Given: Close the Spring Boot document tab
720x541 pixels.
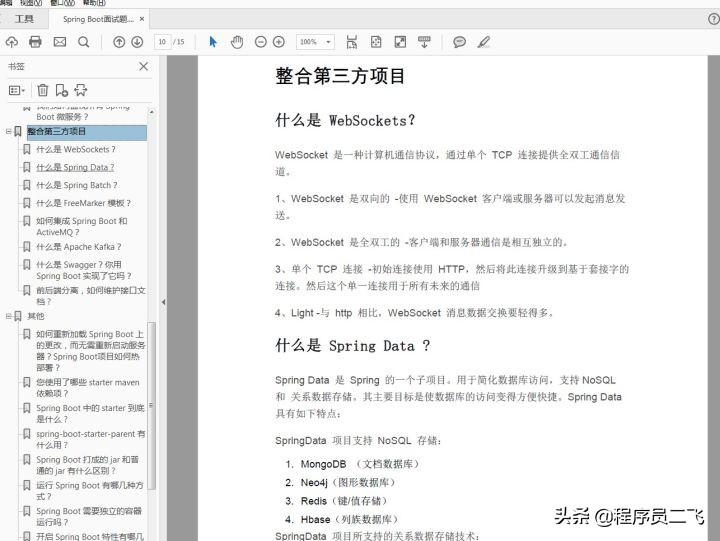Looking at the screenshot, I should pyautogui.click(x=142, y=19).
